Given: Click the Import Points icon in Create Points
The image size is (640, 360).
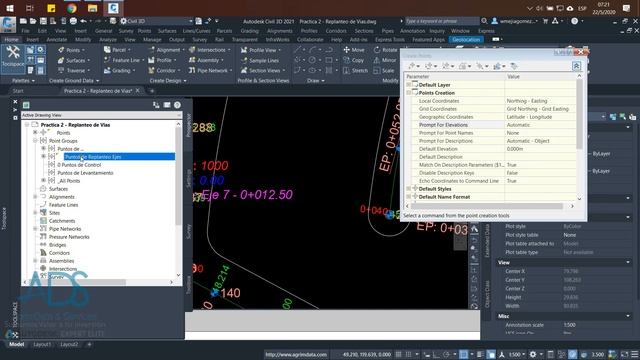Looking at the screenshot, I should (514, 66).
